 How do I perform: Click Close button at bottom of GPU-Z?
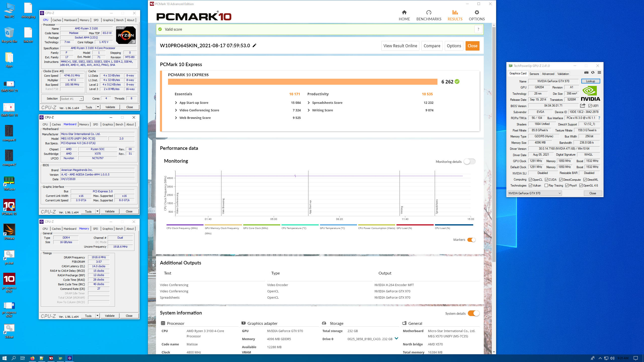point(592,193)
